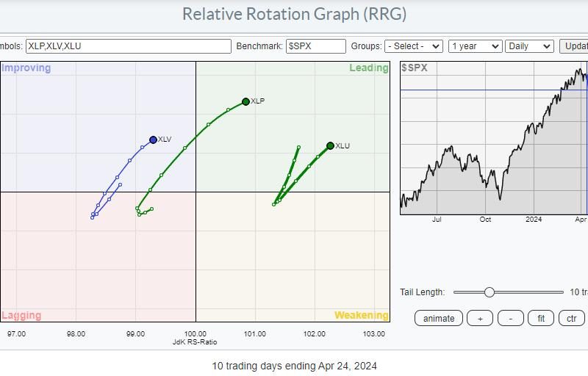Image resolution: width=588 pixels, height=376 pixels.
Task: Click the Leading quadrant label
Action: coord(369,68)
